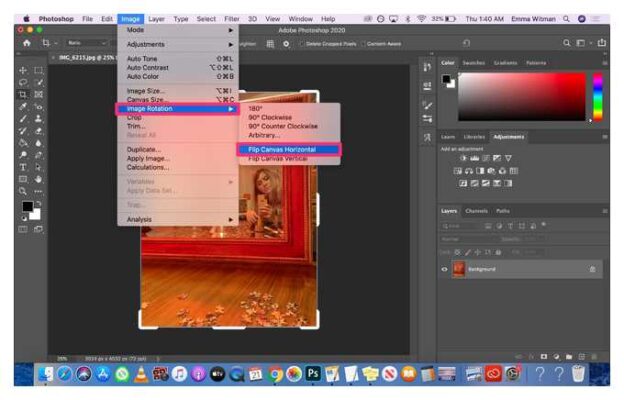The image size is (624, 400).
Task: Toggle lock image pixels brush icon
Action: (468, 252)
